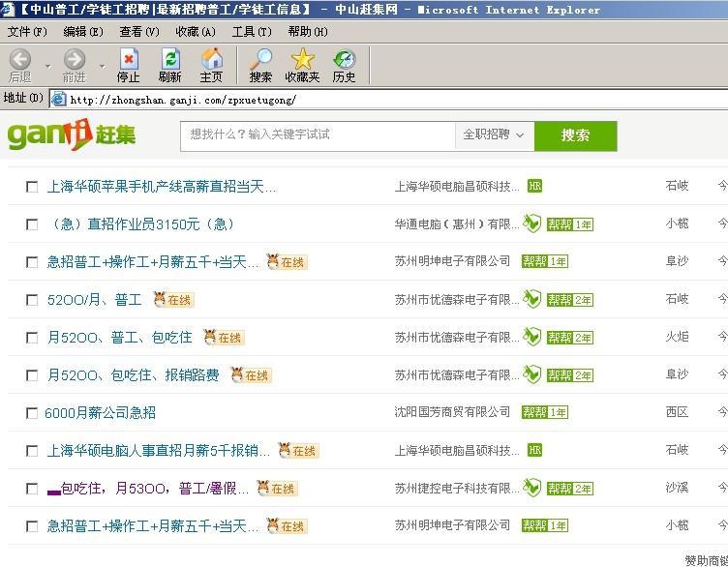Open the 工具(T) menu
The height and width of the screenshot is (567, 728).
pos(252,32)
